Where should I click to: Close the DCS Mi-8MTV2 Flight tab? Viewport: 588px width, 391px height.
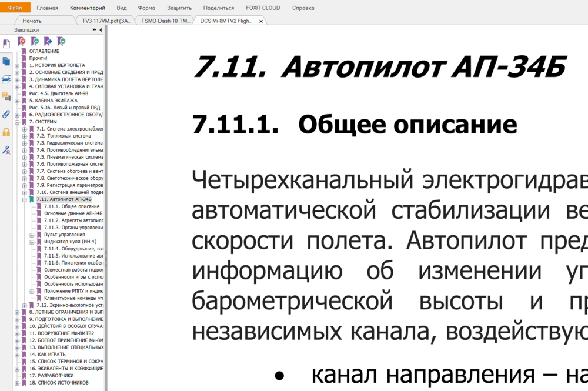[x=261, y=21]
